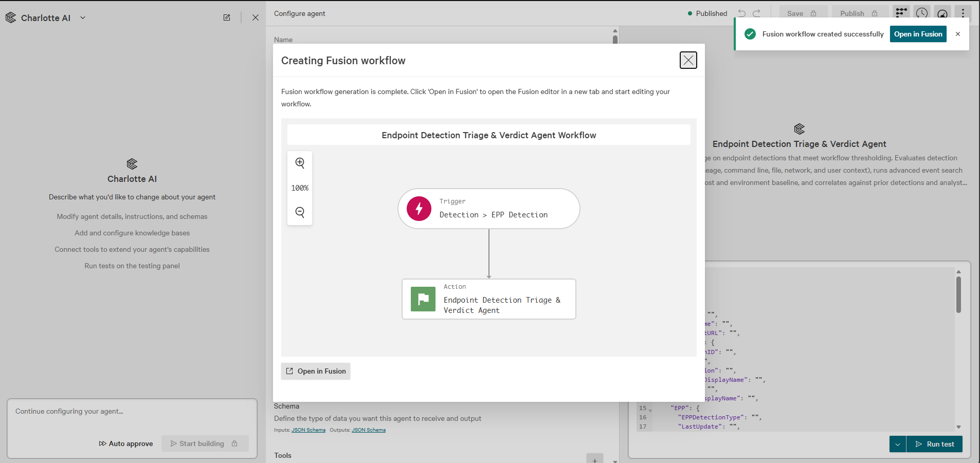Viewport: 980px width, 463px height.
Task: Expand Run test options dropdown arrow
Action: coord(898,444)
